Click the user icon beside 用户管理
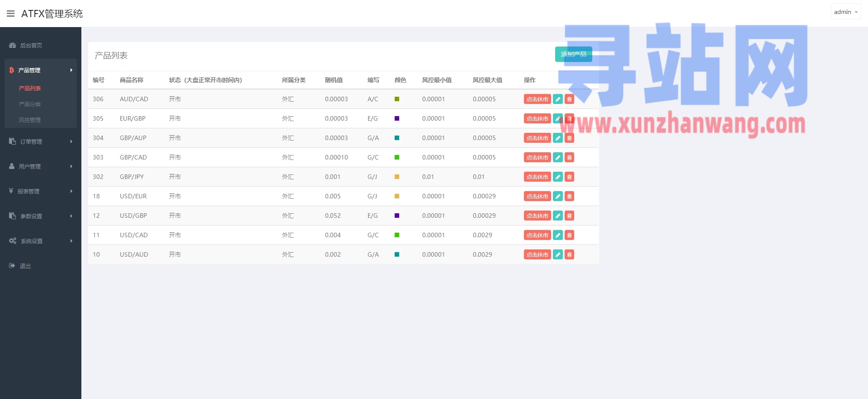Image resolution: width=868 pixels, height=399 pixels. (x=12, y=166)
